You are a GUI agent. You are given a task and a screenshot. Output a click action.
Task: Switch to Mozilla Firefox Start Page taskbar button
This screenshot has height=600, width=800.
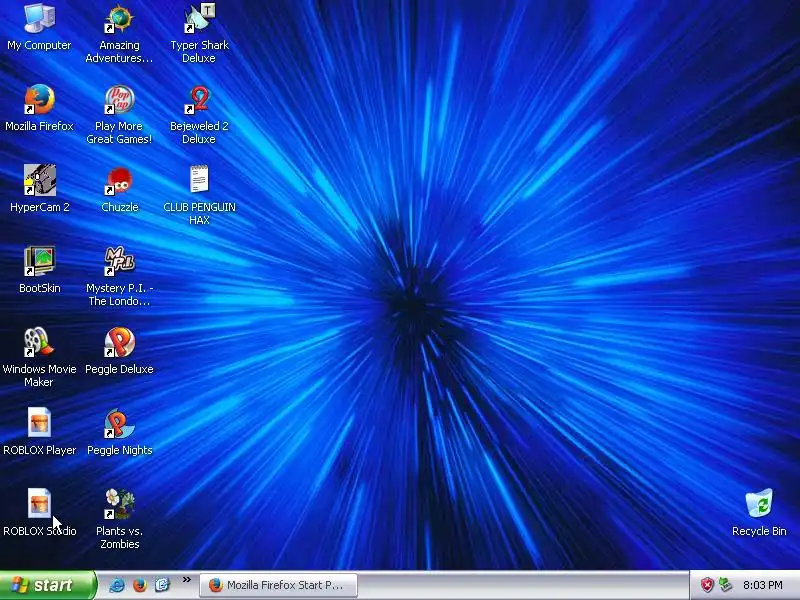(279, 585)
